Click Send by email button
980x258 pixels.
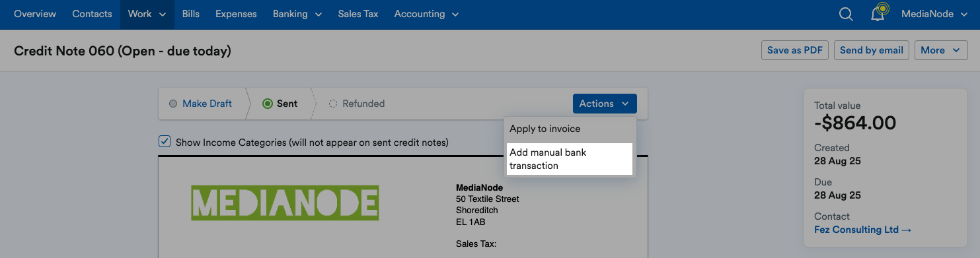click(872, 50)
